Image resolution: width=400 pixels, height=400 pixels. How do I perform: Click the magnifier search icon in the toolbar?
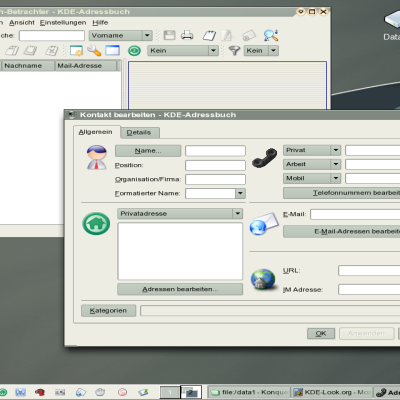point(271,35)
